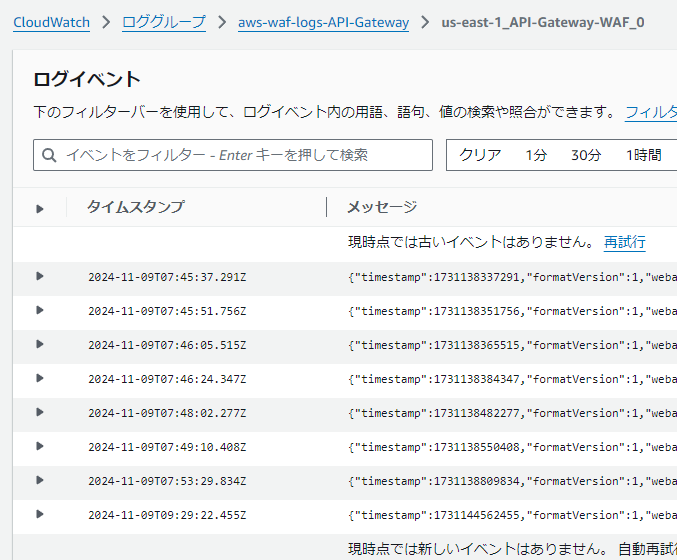Select timestamp 2024-11-09T07:49:10.408Z

tap(167, 447)
